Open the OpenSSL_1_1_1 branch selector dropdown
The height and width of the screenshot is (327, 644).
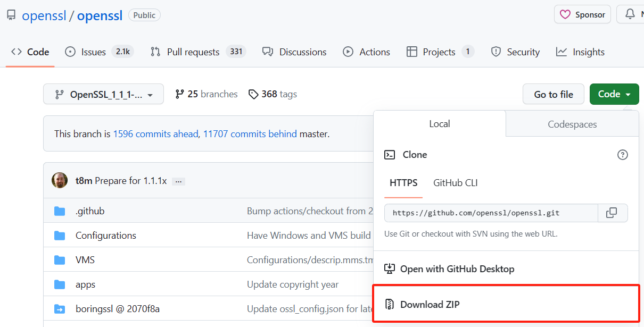[x=103, y=95]
